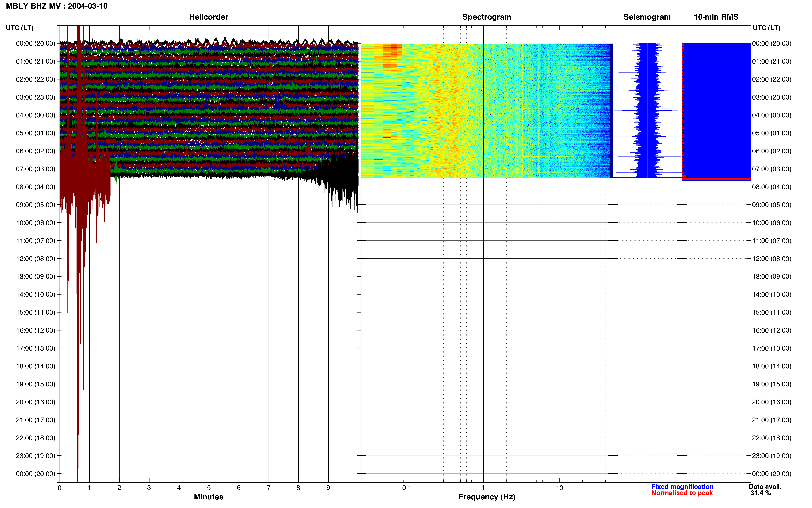Click "14:00 (10:00)" label on Helicorder time axis
The image size is (812, 508).
click(35, 294)
